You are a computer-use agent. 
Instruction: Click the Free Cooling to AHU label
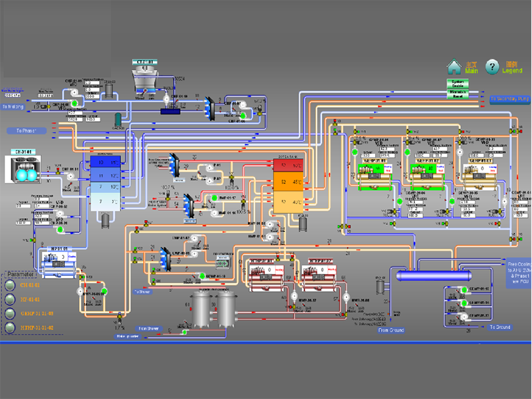coord(519,273)
